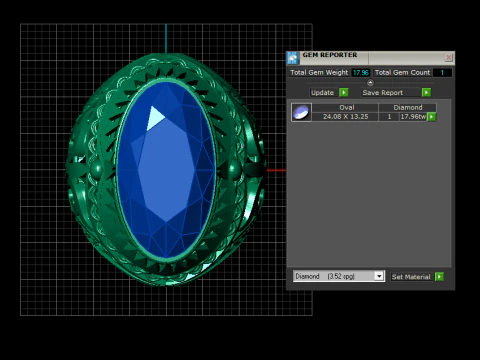Screen dimensions: 480x360
Task: Click the green arrow next to Save Report
Action: [x=426, y=92]
